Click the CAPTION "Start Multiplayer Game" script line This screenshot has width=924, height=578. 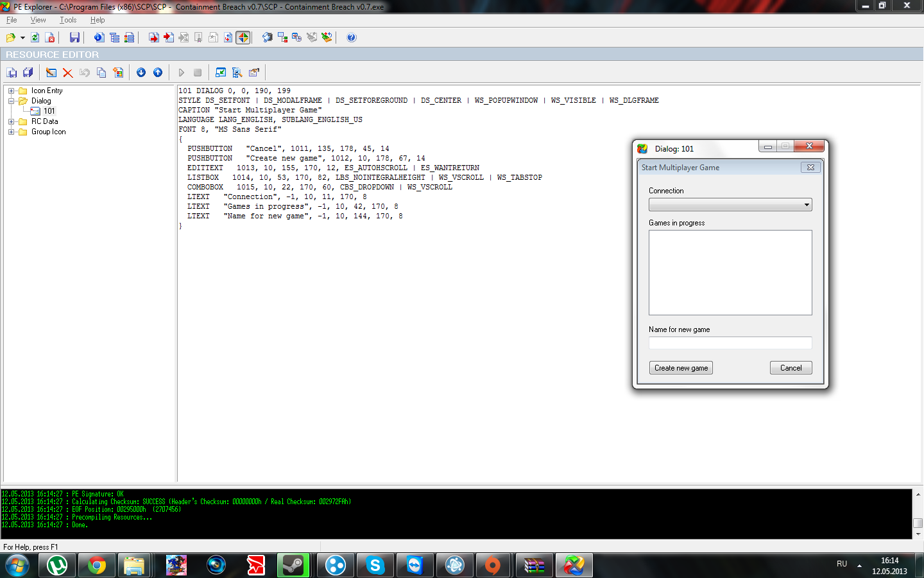250,110
